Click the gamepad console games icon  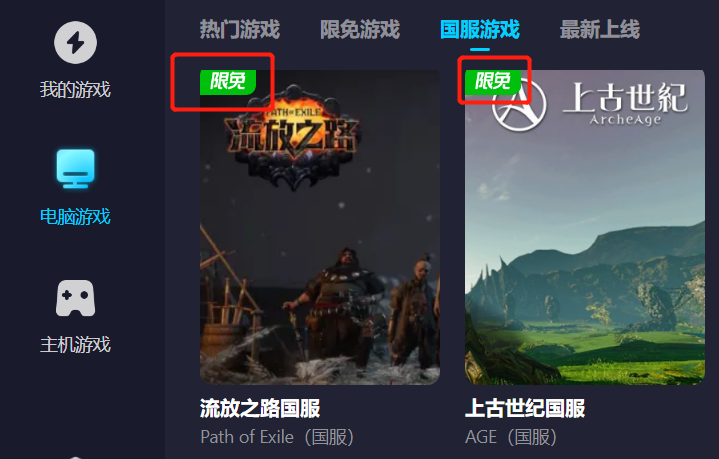75,298
